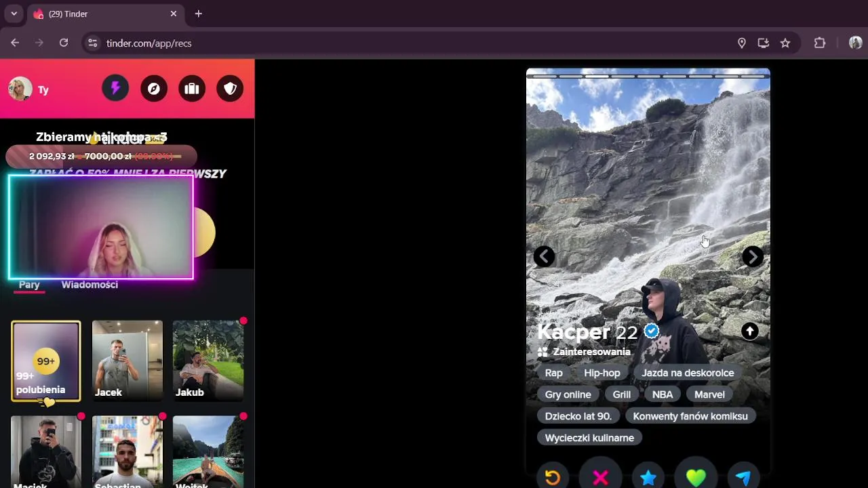Click the Gry online interest tag
The height and width of the screenshot is (488, 868).
(x=568, y=394)
